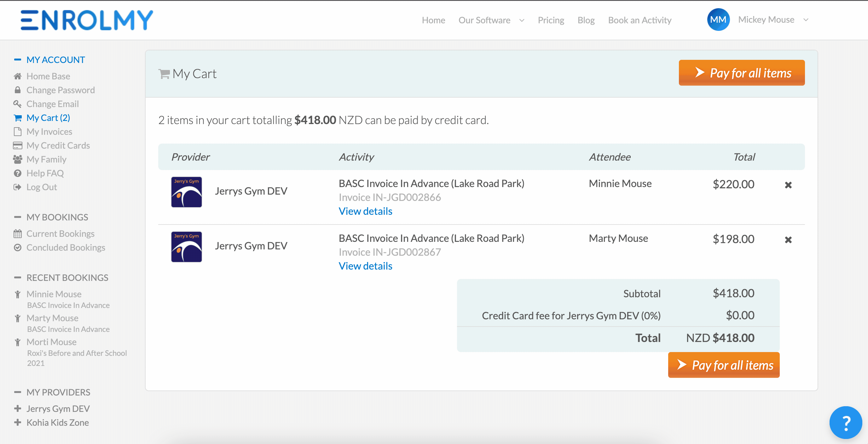This screenshot has width=868, height=444.
Task: Remove Marty Mouse $198.00 item from cart
Action: pyautogui.click(x=788, y=240)
